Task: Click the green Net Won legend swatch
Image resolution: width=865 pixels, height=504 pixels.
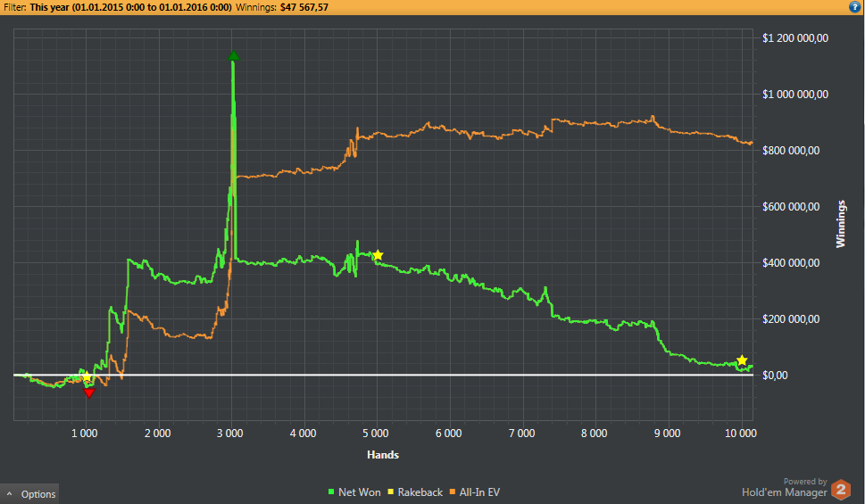Action: [x=331, y=492]
